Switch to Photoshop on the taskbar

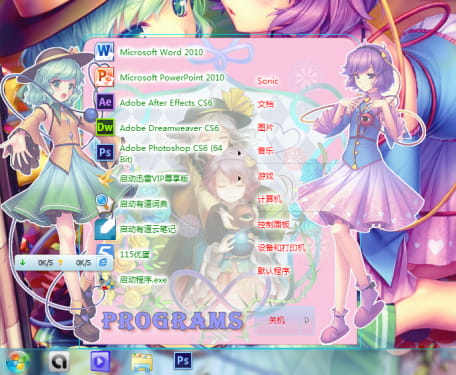point(183,361)
